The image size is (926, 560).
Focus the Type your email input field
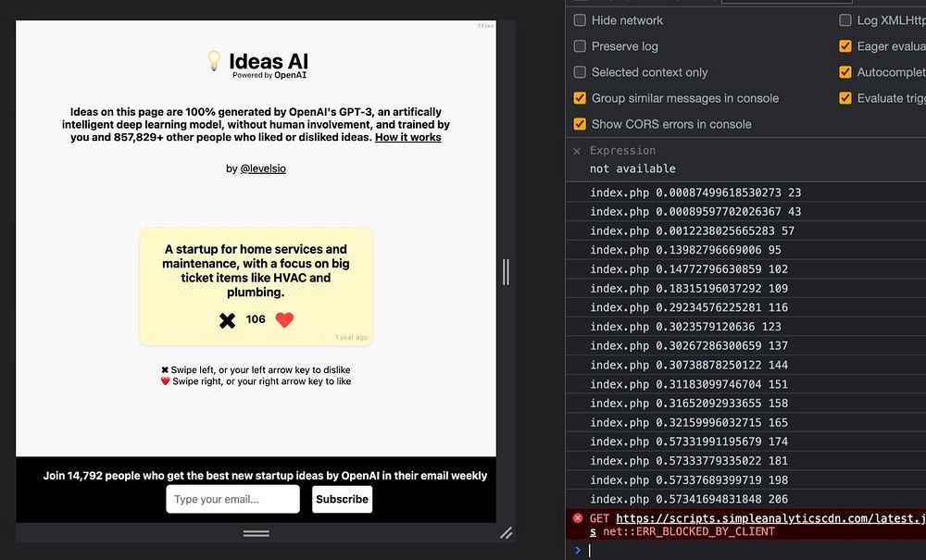point(232,499)
